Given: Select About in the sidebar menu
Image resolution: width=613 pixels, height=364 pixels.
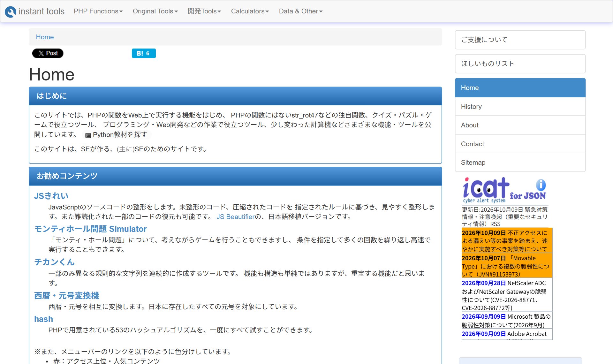Looking at the screenshot, I should [x=520, y=125].
